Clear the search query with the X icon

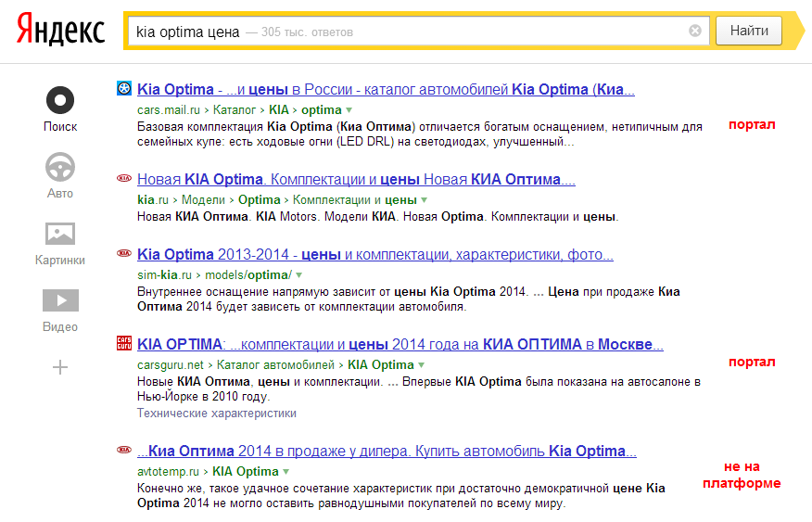click(x=695, y=32)
